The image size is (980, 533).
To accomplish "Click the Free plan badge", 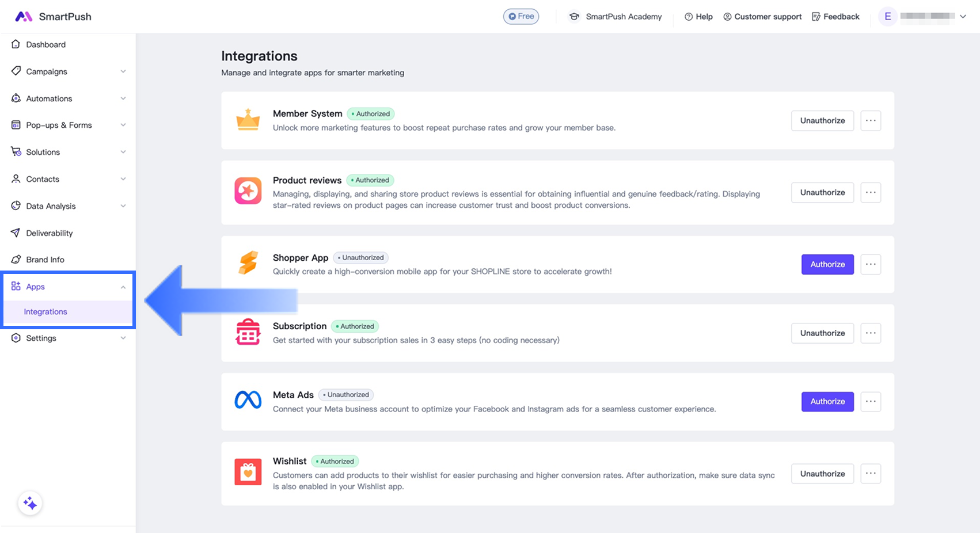I will (x=521, y=17).
